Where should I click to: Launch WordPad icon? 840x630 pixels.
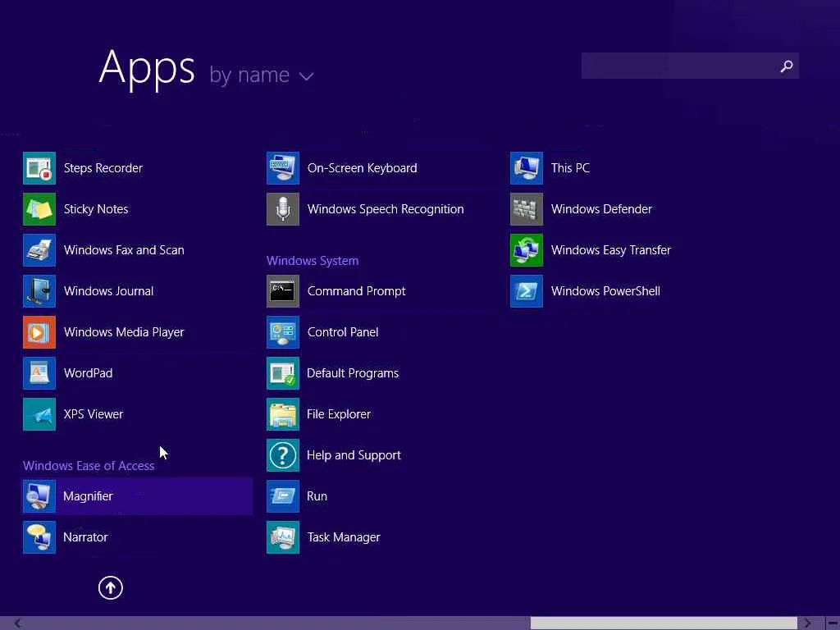tap(39, 373)
